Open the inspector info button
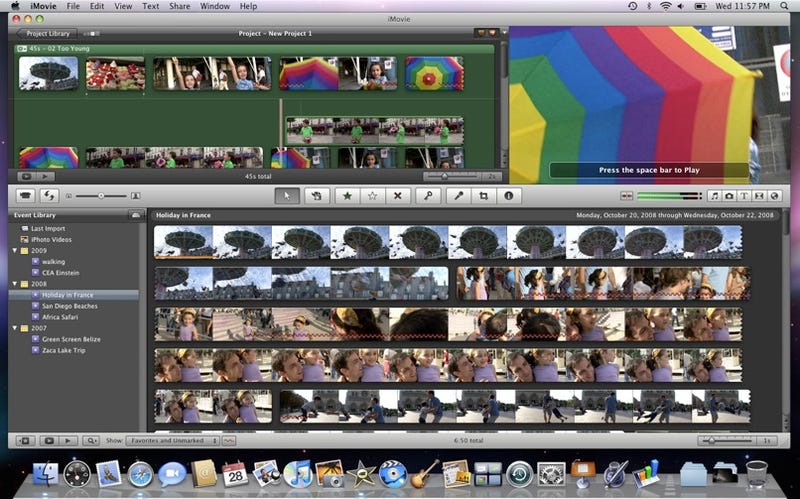The image size is (800, 499). click(509, 196)
